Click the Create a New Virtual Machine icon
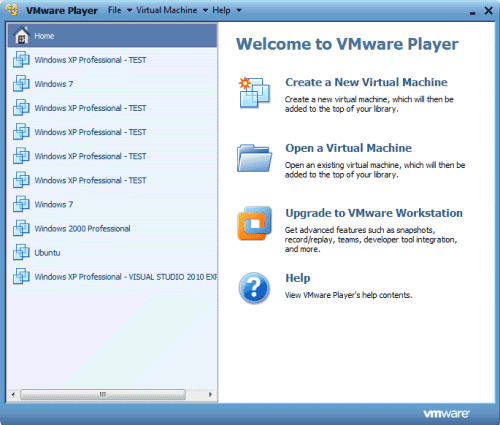Image resolution: width=500 pixels, height=425 pixels. [254, 92]
